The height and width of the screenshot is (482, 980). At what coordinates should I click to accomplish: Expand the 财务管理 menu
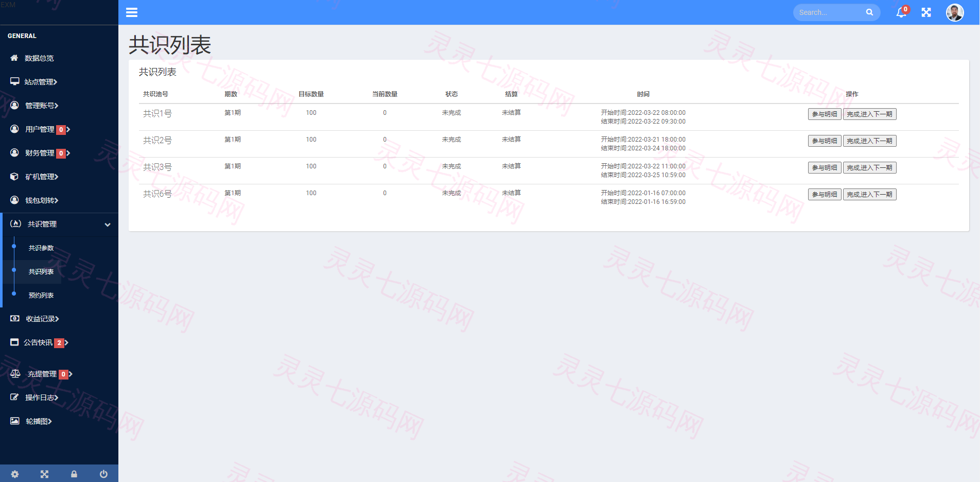(x=59, y=152)
